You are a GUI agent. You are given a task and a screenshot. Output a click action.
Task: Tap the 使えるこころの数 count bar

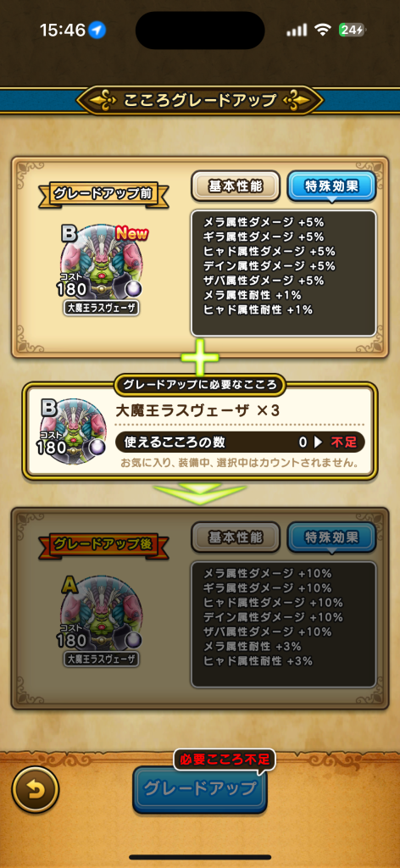coord(240,442)
